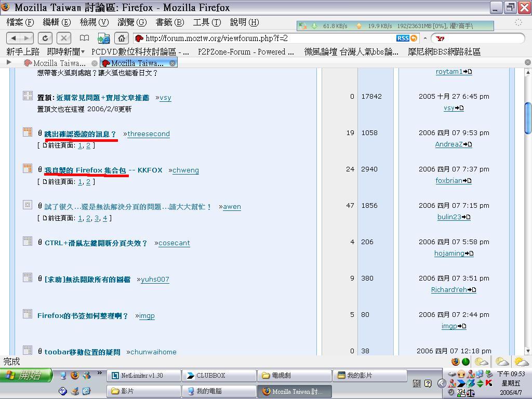Open the bookmarks sidebar book icon
This screenshot has width=532, height=399.
pos(84,38)
